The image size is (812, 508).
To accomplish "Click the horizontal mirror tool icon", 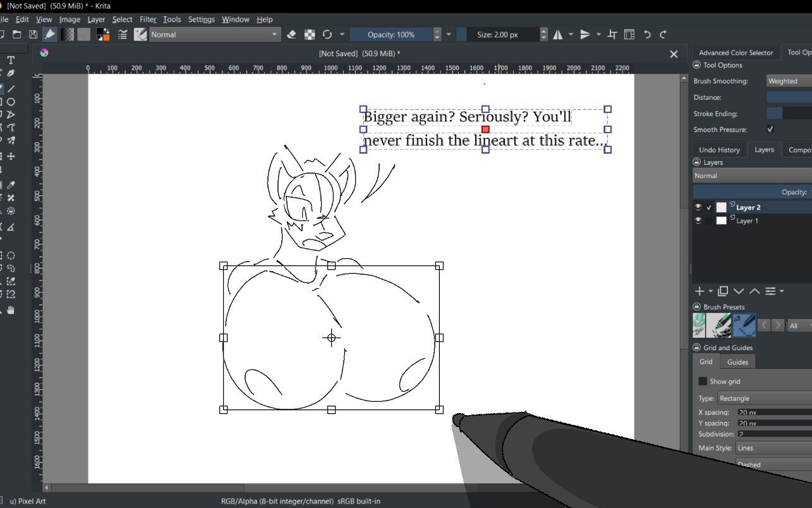I will click(x=558, y=35).
